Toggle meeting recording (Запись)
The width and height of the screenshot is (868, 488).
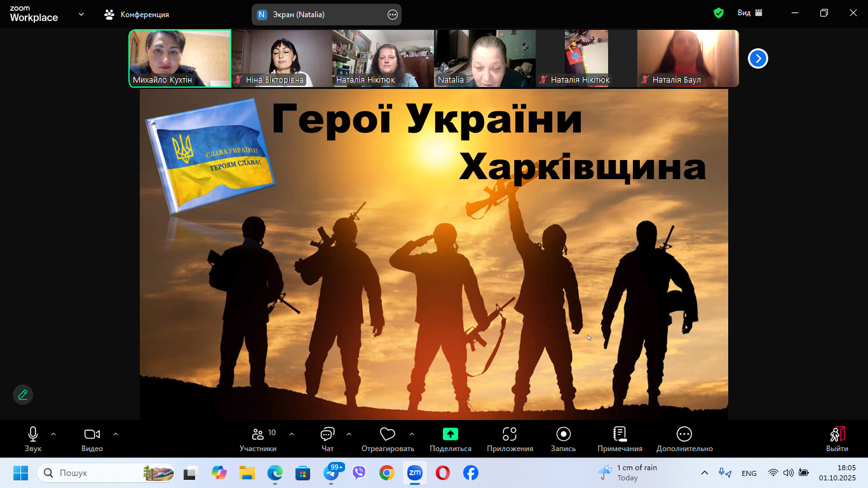point(563,435)
